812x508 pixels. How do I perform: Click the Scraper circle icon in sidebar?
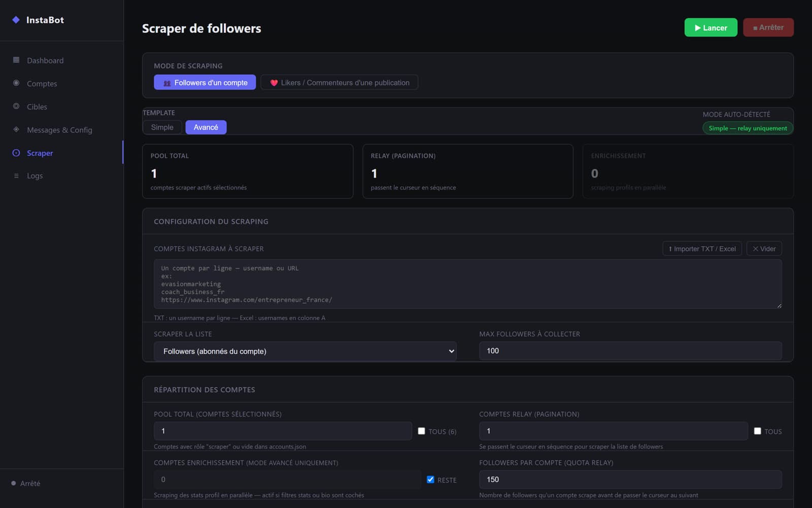tap(16, 153)
